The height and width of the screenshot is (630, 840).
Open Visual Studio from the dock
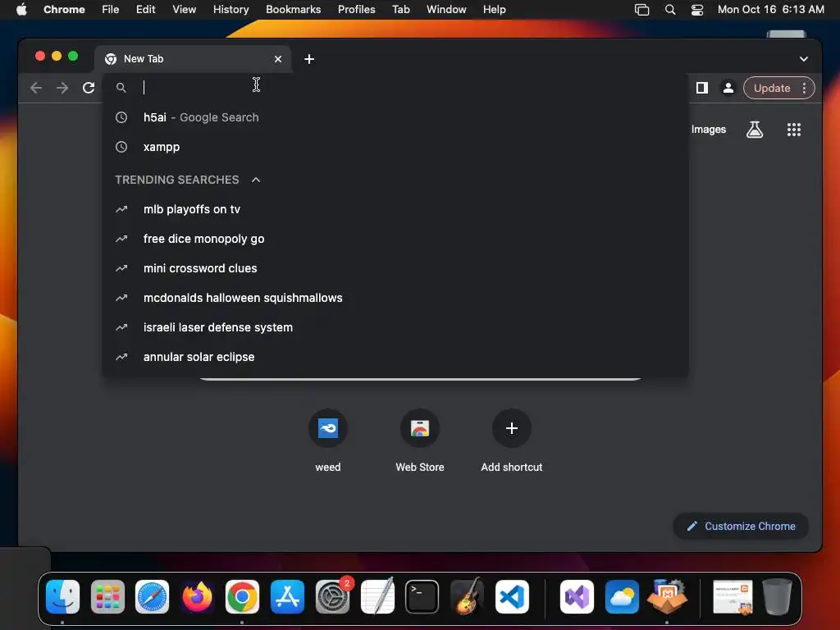[x=577, y=597]
